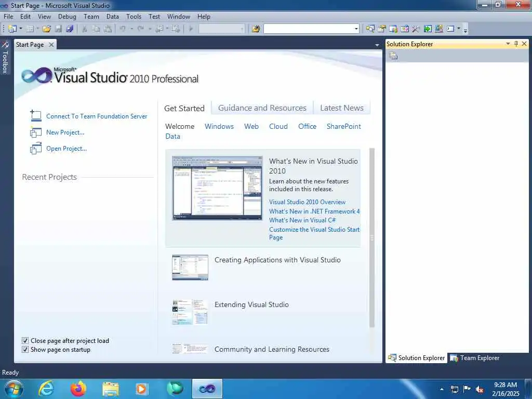
Task: Click the Solution Explorer toolbar icon
Action: tap(370, 29)
